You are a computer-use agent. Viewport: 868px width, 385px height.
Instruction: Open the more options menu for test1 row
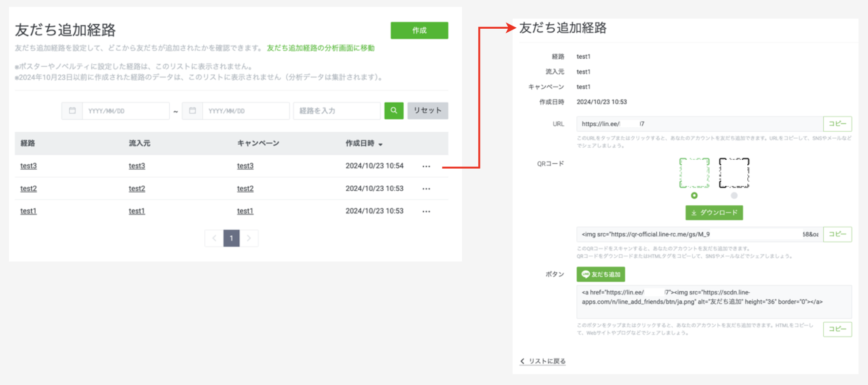click(x=426, y=211)
